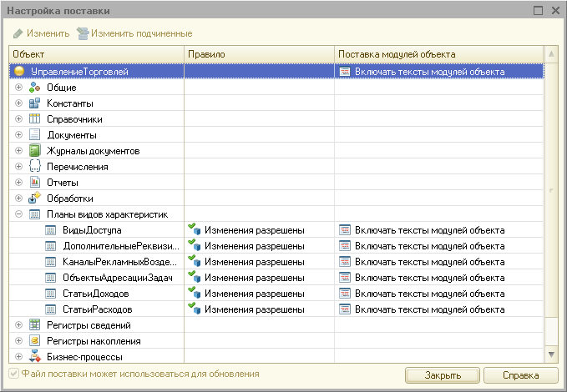Click the Регистры накопления icon
The height and width of the screenshot is (392, 567).
35,340
